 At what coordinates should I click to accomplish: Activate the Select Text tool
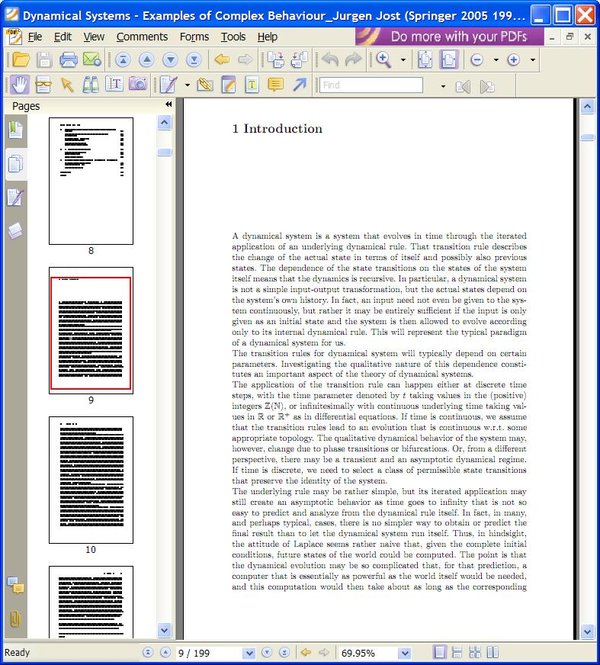(114, 85)
